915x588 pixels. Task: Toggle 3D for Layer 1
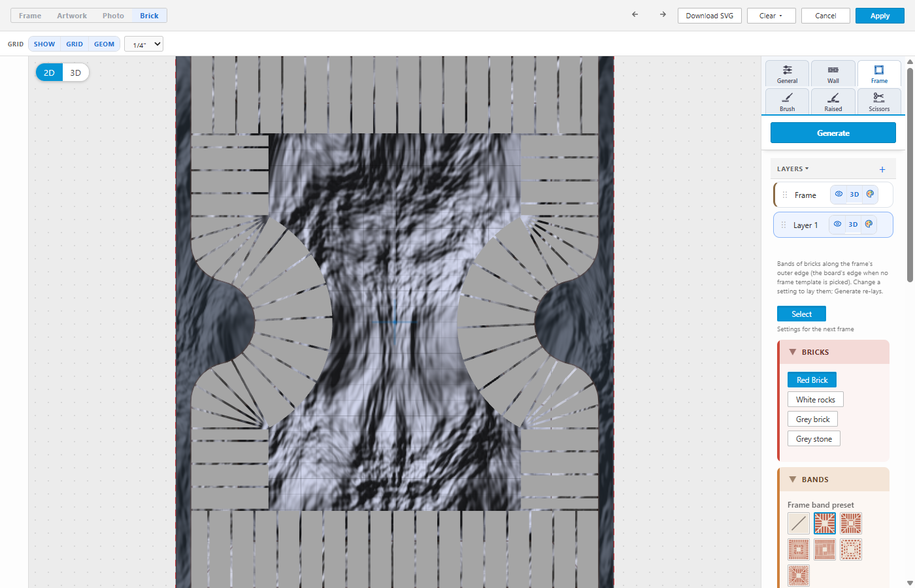[x=853, y=224]
